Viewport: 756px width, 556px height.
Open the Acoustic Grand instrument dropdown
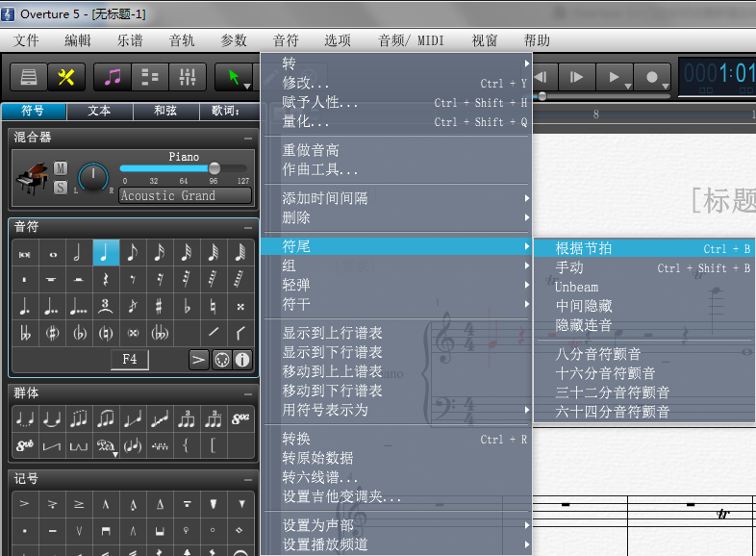pyautogui.click(x=185, y=195)
